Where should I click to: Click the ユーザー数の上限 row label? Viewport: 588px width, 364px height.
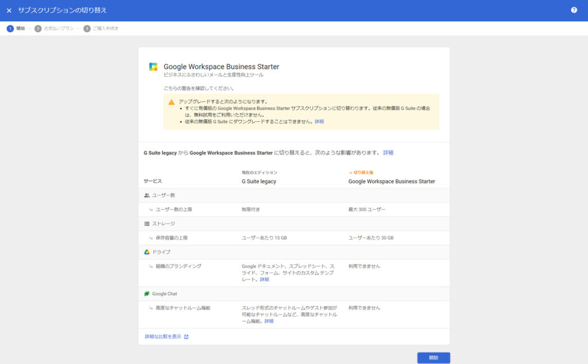pyautogui.click(x=173, y=210)
